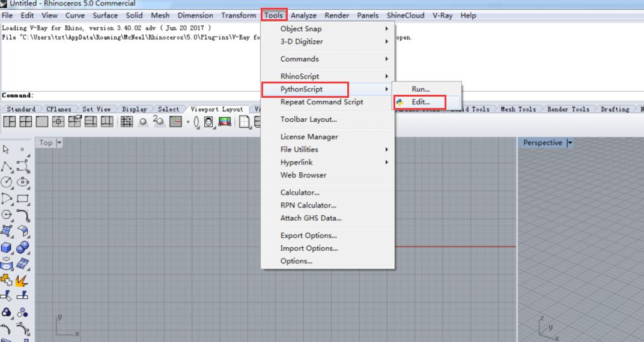644x342 pixels.
Task: Open the Perspective viewport dropdown arrow
Action: click(x=570, y=143)
